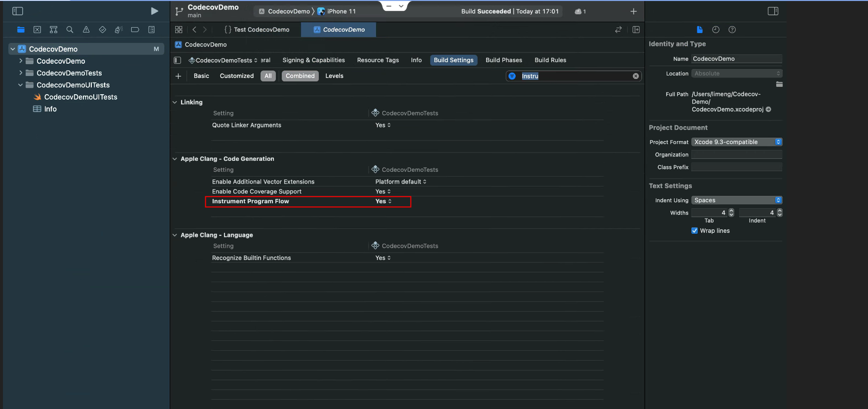
Task: Toggle the left navigator sidebar icon
Action: click(18, 11)
